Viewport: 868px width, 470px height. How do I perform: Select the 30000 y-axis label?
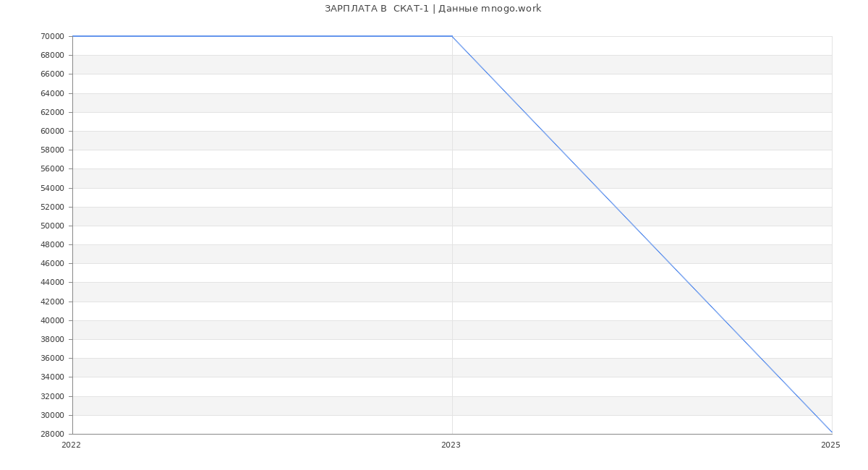(53, 415)
